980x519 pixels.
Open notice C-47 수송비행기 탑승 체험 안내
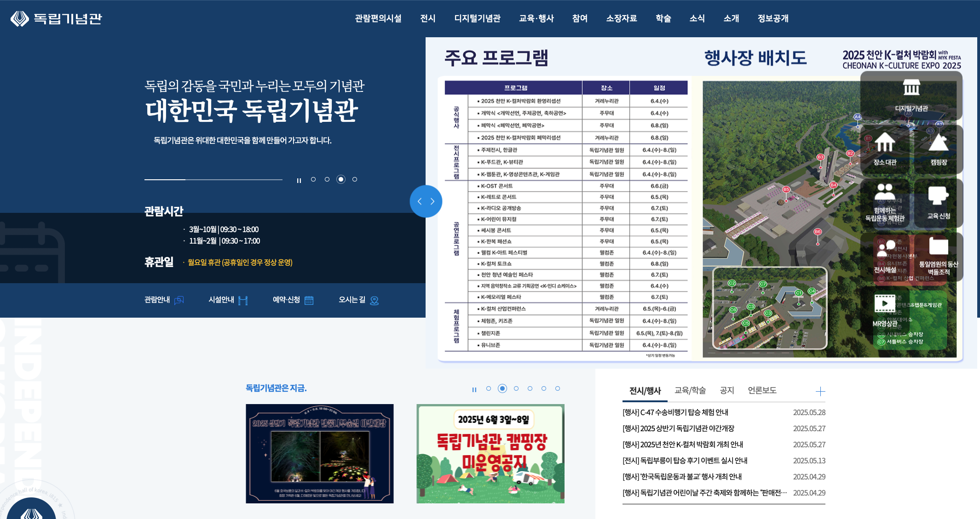pyautogui.click(x=675, y=412)
